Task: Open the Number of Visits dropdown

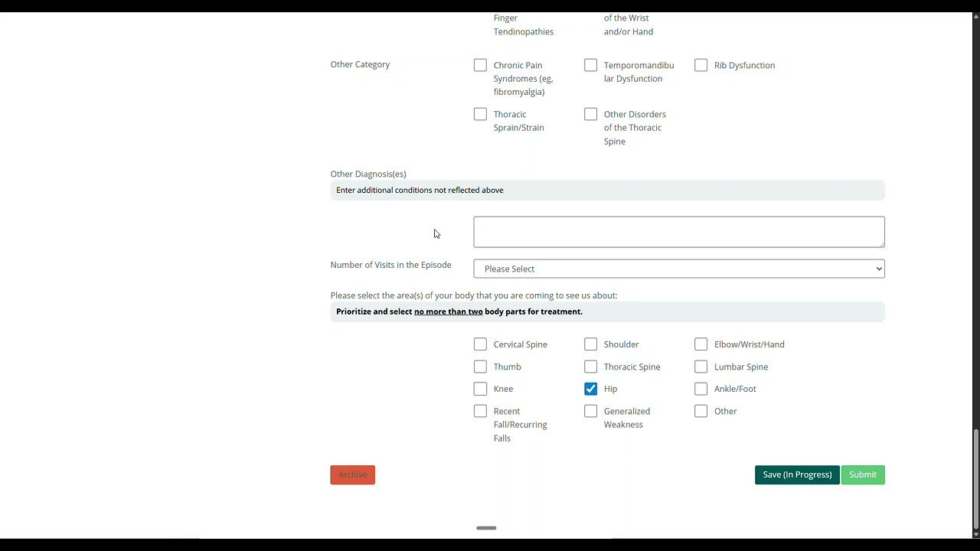Action: point(679,269)
